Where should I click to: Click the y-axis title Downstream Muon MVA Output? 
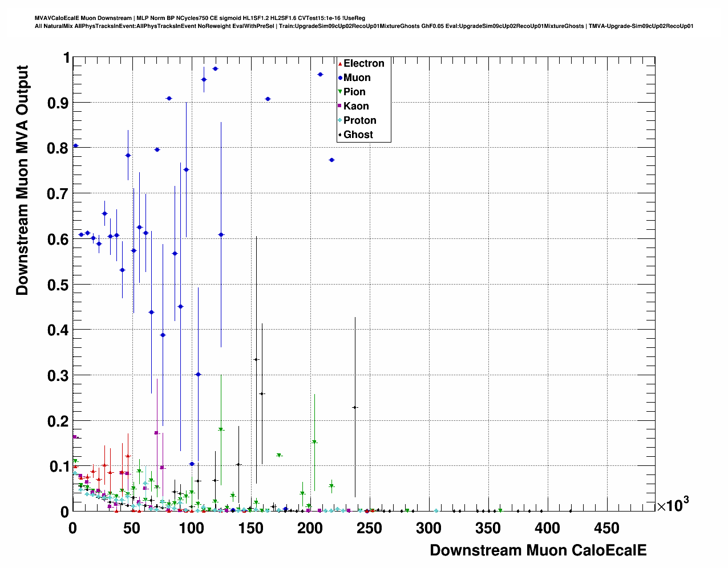point(22,180)
